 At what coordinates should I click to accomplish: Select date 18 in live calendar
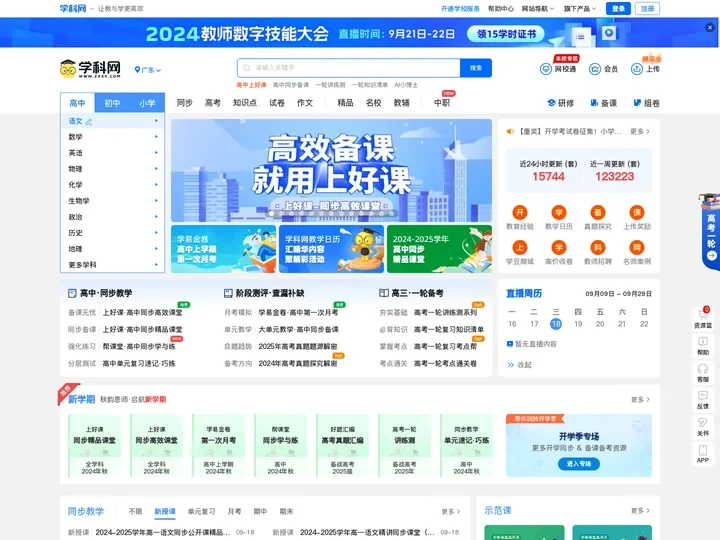point(556,324)
